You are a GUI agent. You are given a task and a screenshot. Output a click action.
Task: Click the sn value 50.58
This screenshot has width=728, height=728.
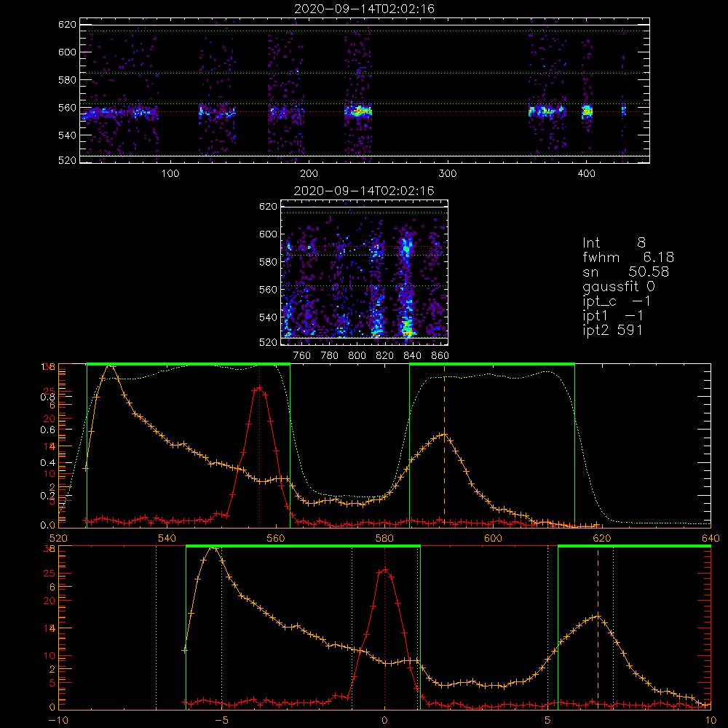pyautogui.click(x=649, y=272)
